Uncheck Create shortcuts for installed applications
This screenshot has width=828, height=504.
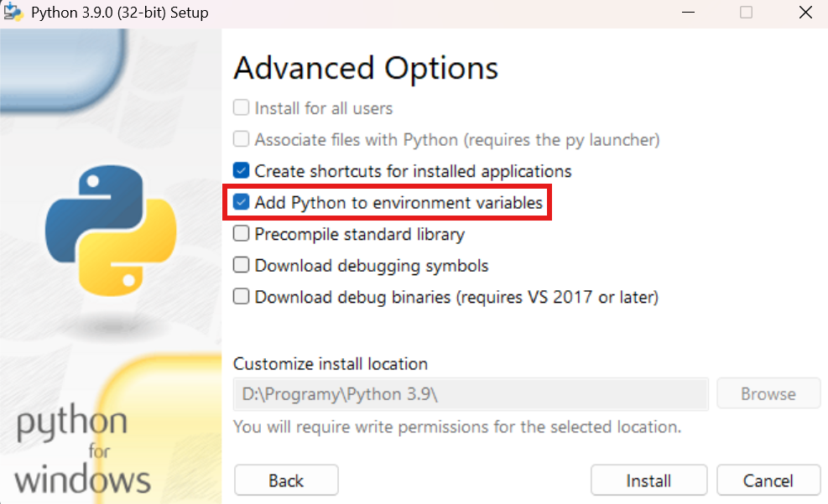[x=242, y=171]
